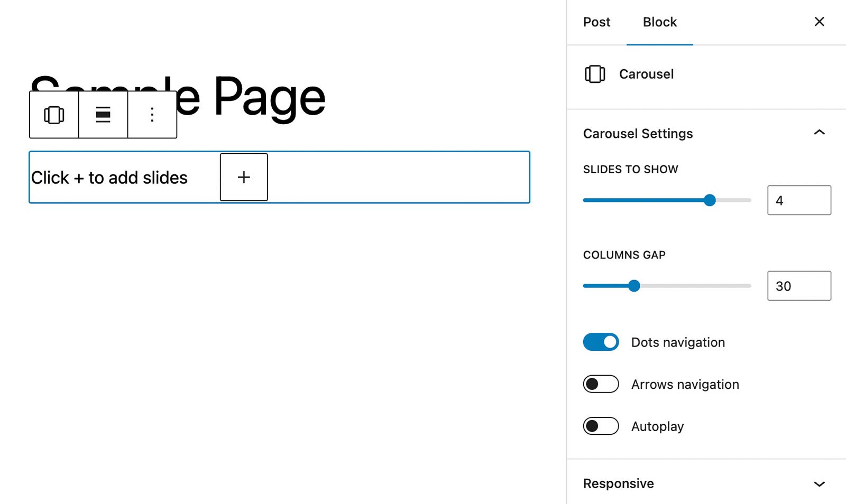Close the settings sidebar
The height and width of the screenshot is (504, 846).
pyautogui.click(x=819, y=22)
